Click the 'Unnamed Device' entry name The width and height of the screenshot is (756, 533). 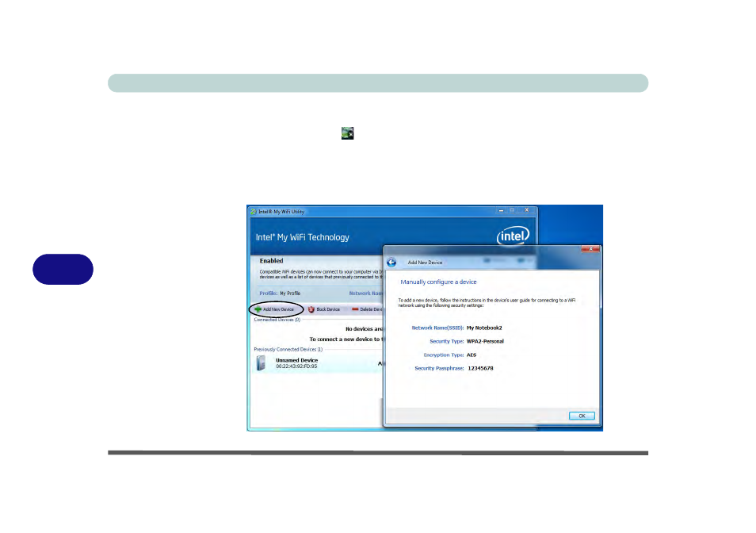(296, 360)
